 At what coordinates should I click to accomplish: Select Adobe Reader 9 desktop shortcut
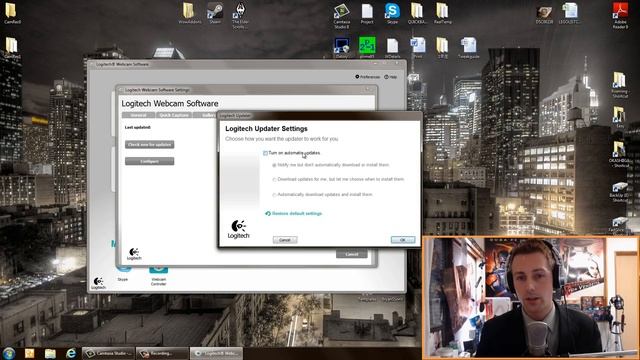click(x=620, y=16)
